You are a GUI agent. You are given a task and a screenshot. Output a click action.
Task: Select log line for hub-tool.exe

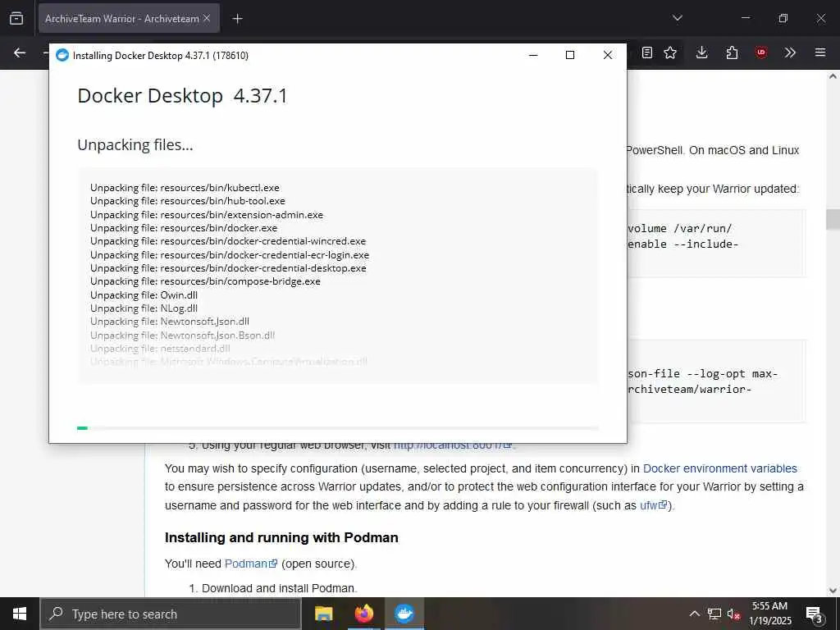(x=188, y=201)
